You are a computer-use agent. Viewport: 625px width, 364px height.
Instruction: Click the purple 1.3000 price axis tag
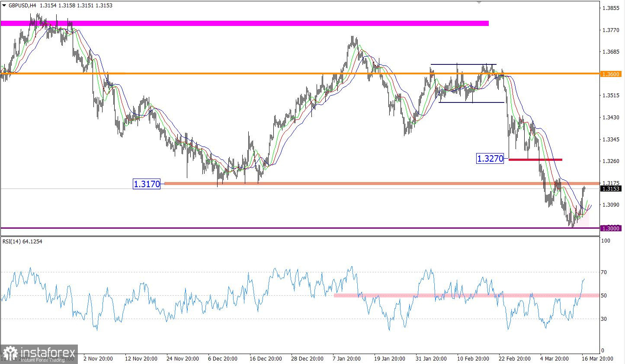point(611,228)
